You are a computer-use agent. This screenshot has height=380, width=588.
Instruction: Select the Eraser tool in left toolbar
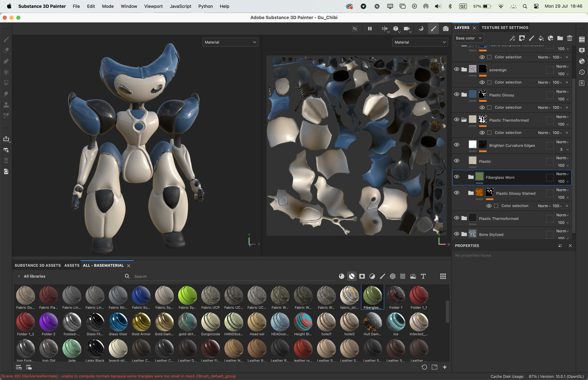pos(6,50)
